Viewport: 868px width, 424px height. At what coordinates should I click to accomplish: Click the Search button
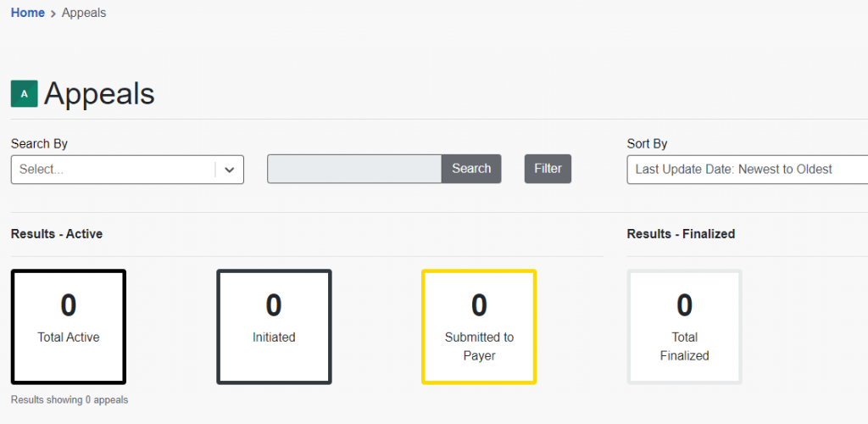[x=471, y=169]
